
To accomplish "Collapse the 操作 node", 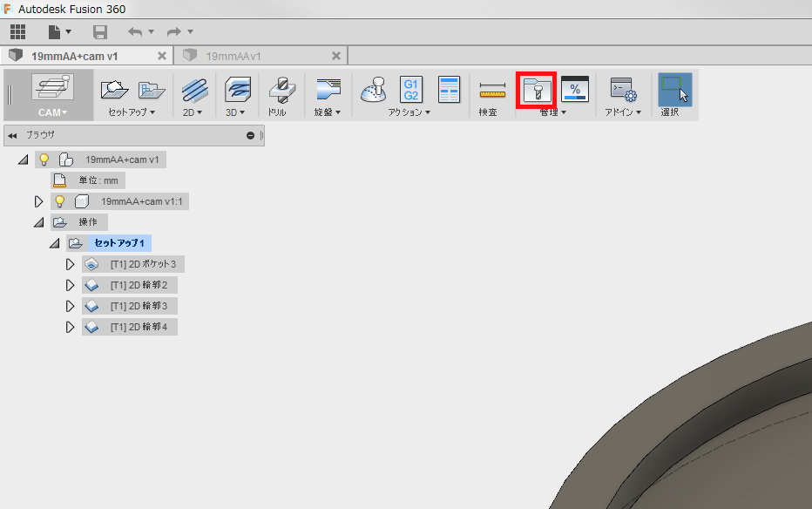I will point(38,222).
